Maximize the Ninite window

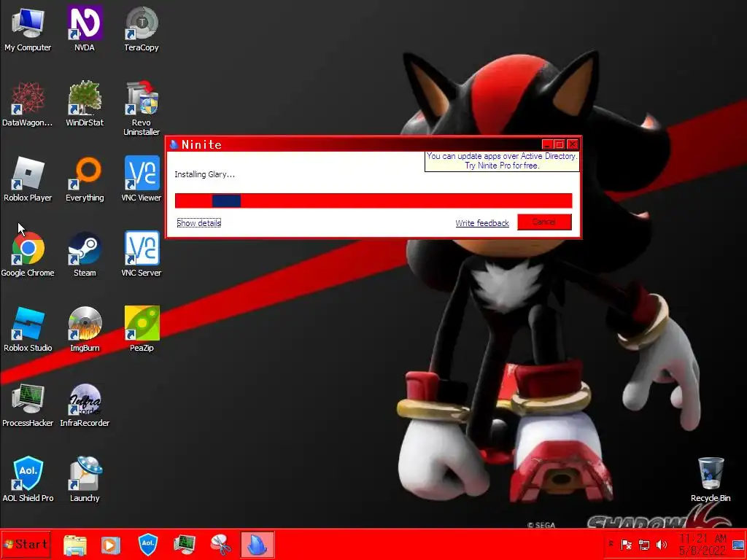pos(560,144)
